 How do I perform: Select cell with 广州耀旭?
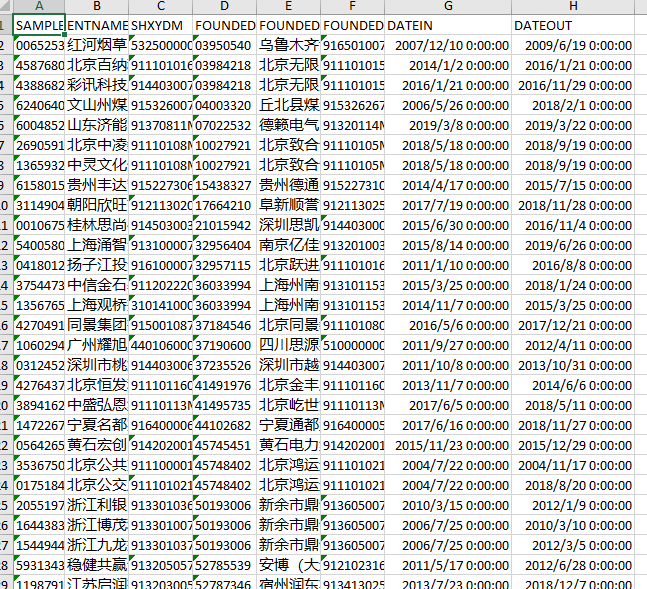click(x=97, y=345)
